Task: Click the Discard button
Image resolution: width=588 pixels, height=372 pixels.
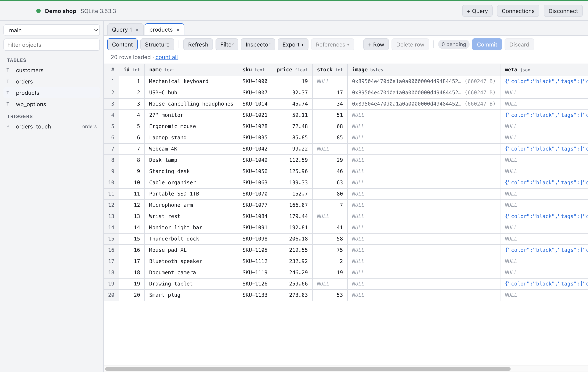Action: (519, 45)
